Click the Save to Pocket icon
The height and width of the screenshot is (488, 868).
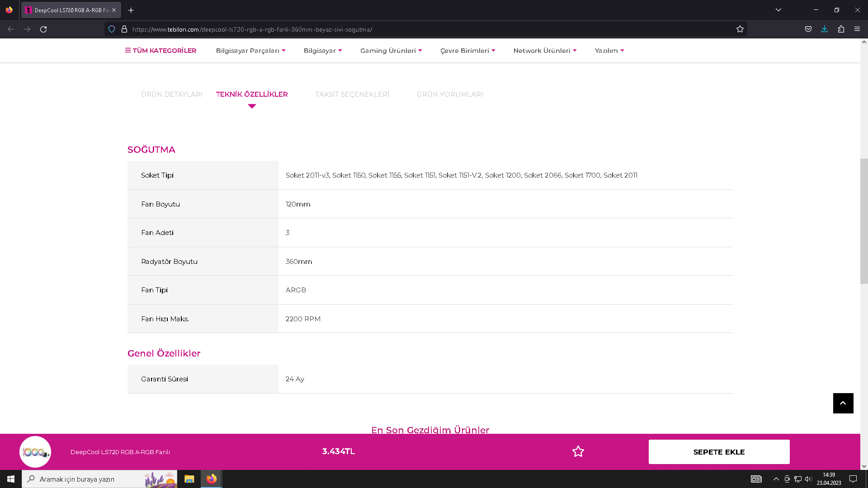point(808,29)
